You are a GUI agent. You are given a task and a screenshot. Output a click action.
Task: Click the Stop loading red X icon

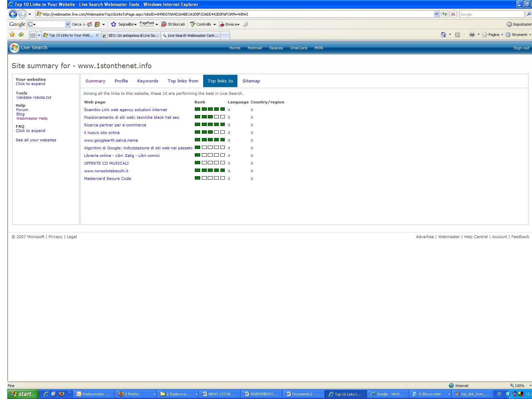pyautogui.click(x=453, y=14)
